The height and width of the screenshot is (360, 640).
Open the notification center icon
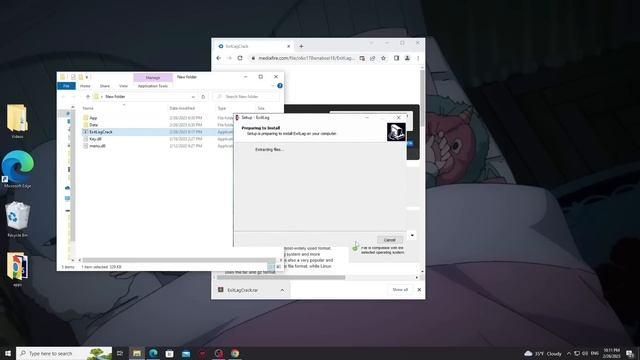630,353
